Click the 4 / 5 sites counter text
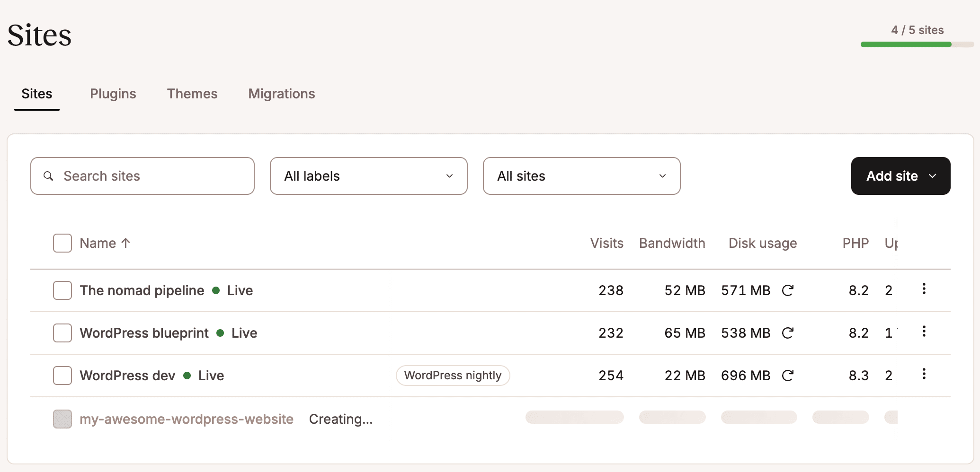This screenshot has height=472, width=980. [918, 30]
